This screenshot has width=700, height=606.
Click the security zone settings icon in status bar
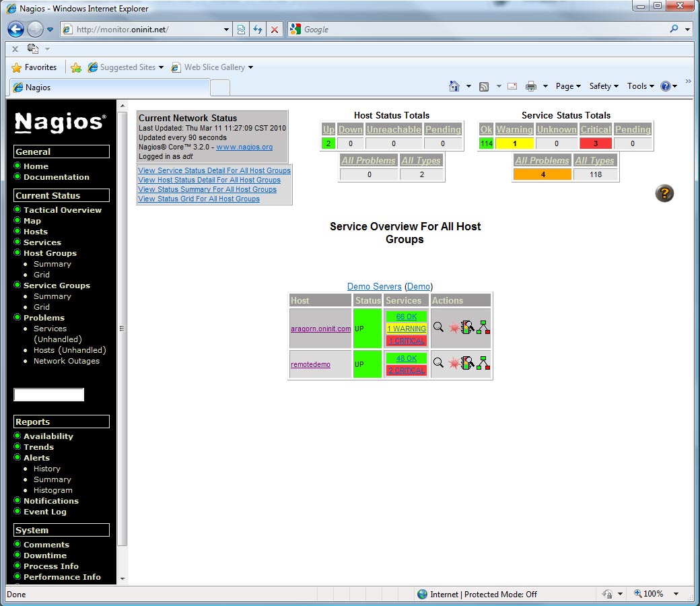click(x=607, y=594)
